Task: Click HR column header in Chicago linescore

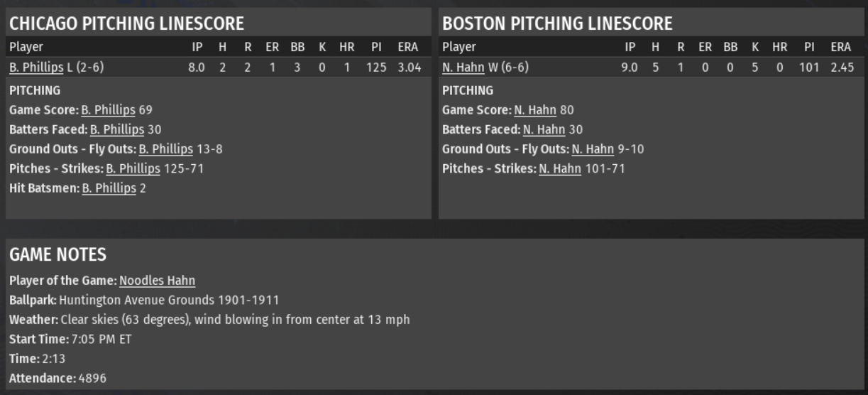Action: click(346, 48)
